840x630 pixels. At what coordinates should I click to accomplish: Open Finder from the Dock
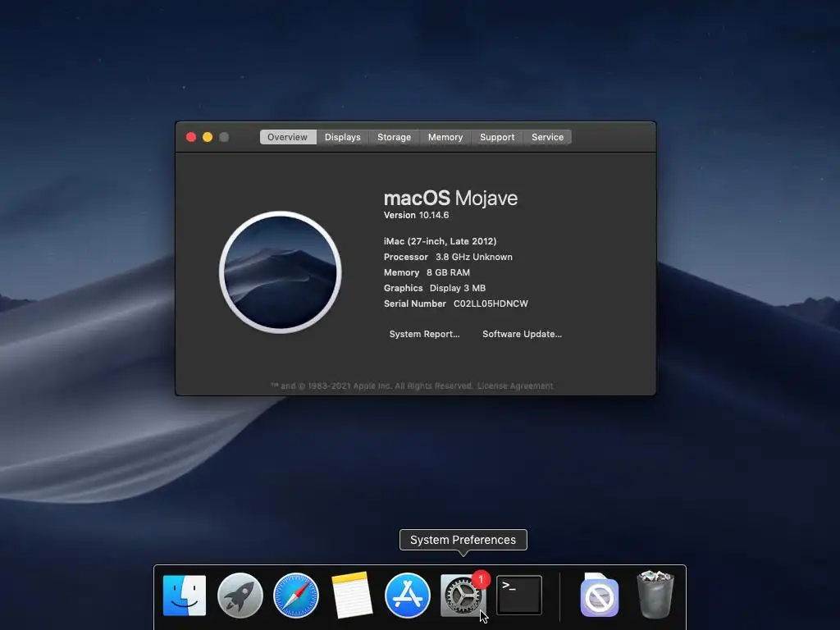tap(185, 596)
